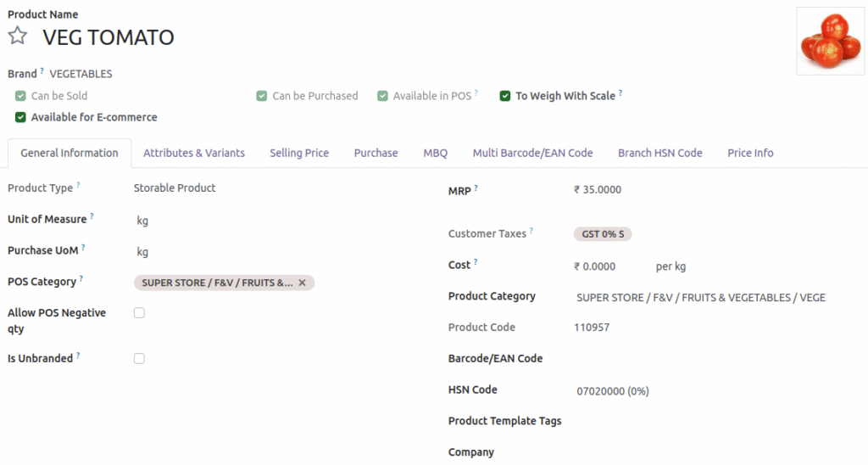Click the MRP value input field
868x465 pixels.
click(x=644, y=190)
